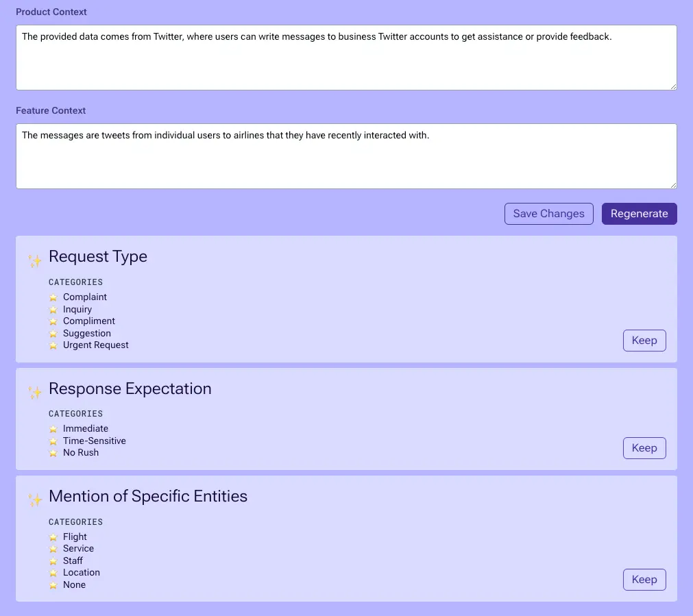Viewport: 693px width, 616px height.
Task: Click sparkle icon beside Mention of Specific Entities
Action: 35,500
